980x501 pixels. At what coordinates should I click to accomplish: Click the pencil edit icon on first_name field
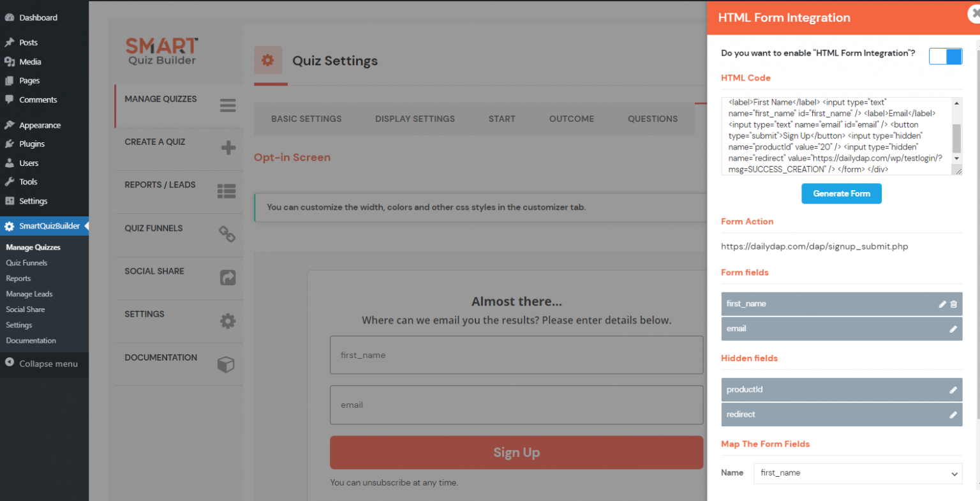click(x=942, y=304)
